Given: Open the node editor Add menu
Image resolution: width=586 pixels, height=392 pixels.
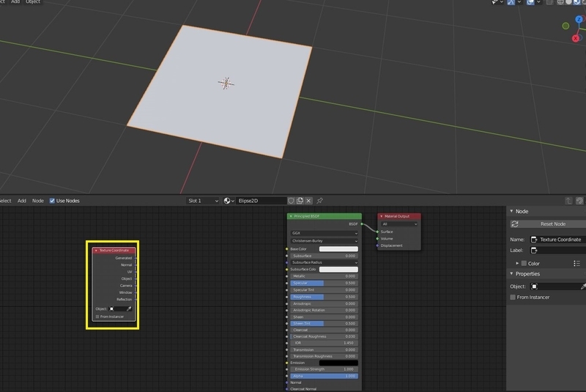Looking at the screenshot, I should click(x=22, y=201).
